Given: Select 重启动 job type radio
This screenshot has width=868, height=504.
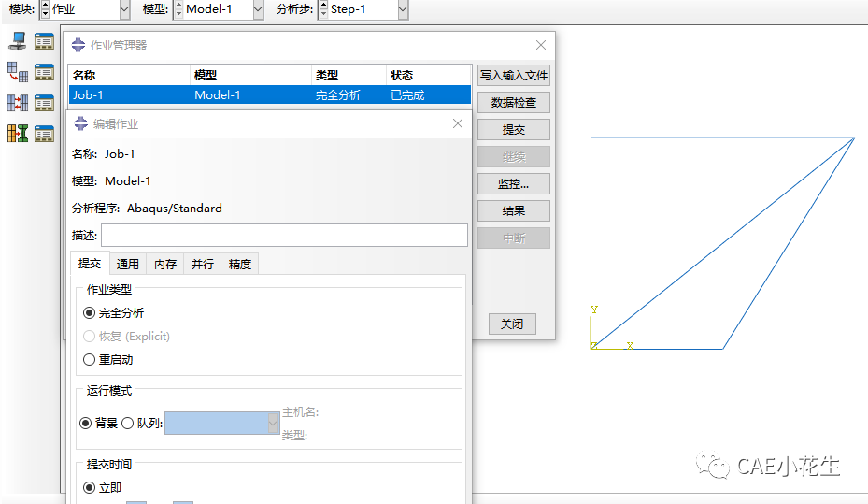Looking at the screenshot, I should click(89, 359).
